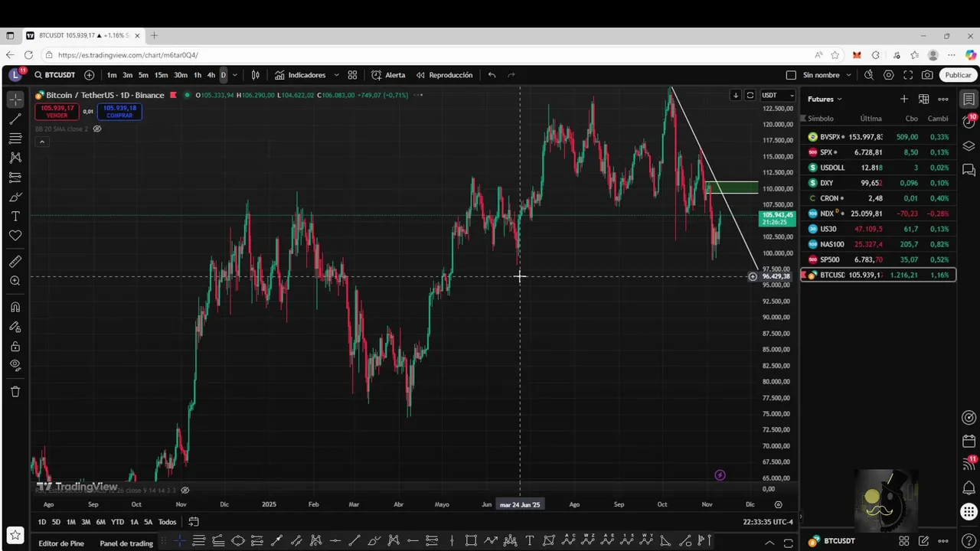Open the watchlist three-dots menu

(943, 99)
